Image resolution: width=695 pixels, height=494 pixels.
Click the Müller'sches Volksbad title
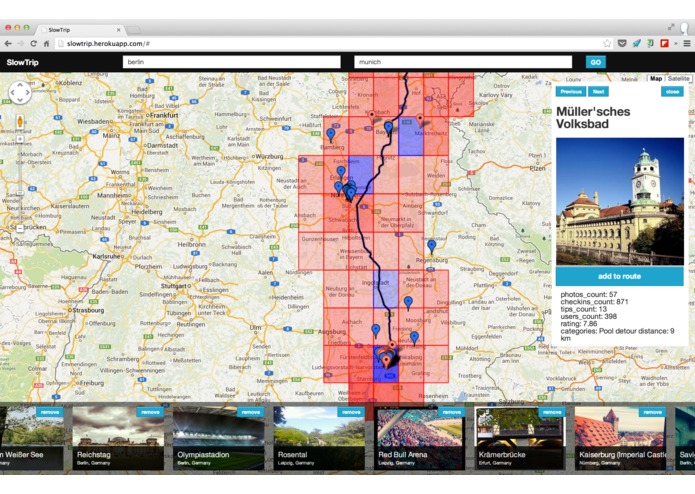pos(593,117)
